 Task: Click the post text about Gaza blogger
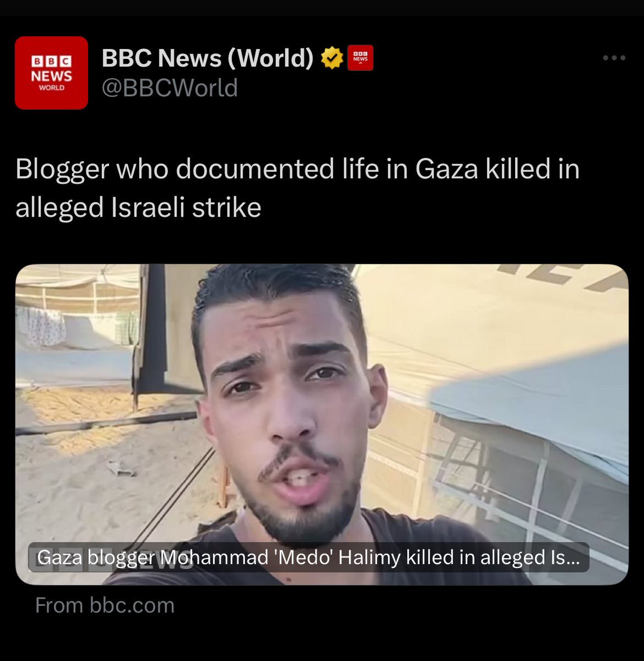click(x=297, y=188)
